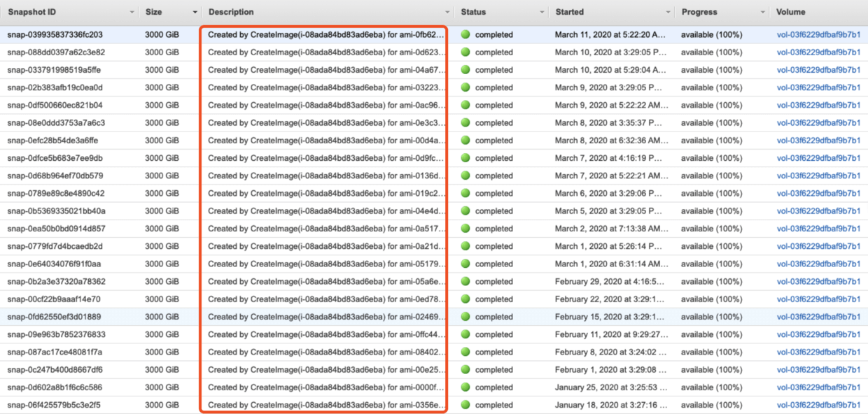Click completed status text in row snap-0e64034076f91f0aa
This screenshot has height=414, width=868.
tap(494, 264)
